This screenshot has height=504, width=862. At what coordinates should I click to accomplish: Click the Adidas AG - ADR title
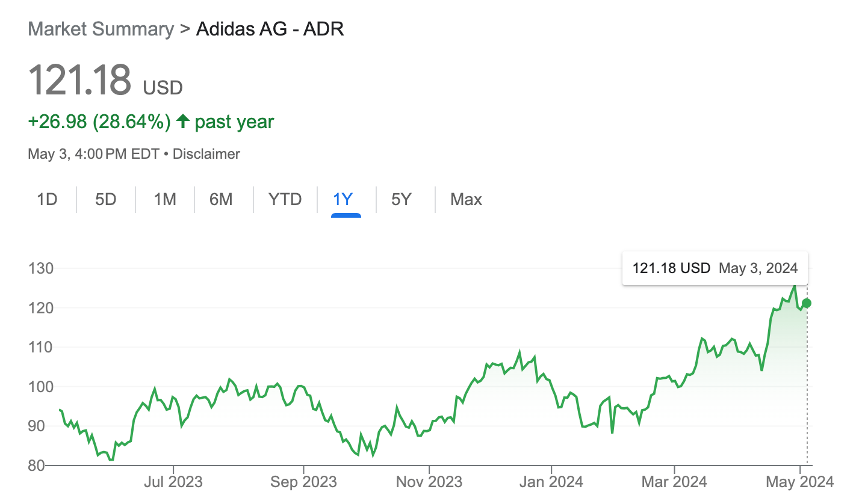[x=270, y=29]
